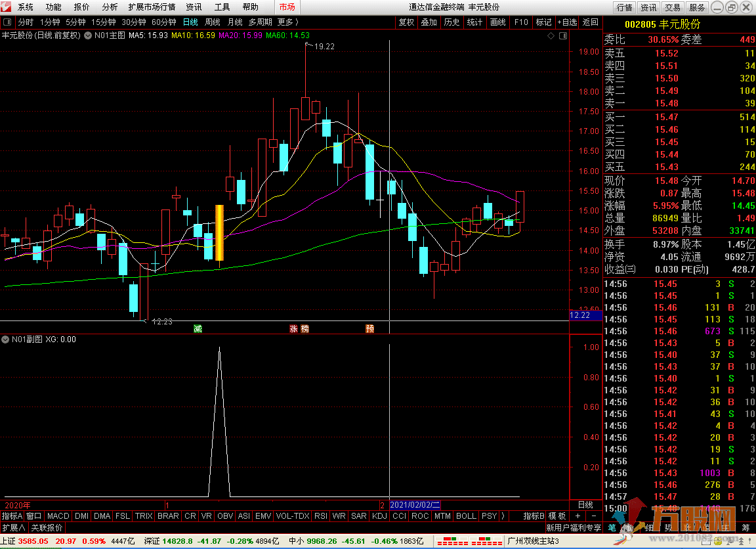Click the 返回 button
The height and width of the screenshot is (549, 756).
(590, 22)
